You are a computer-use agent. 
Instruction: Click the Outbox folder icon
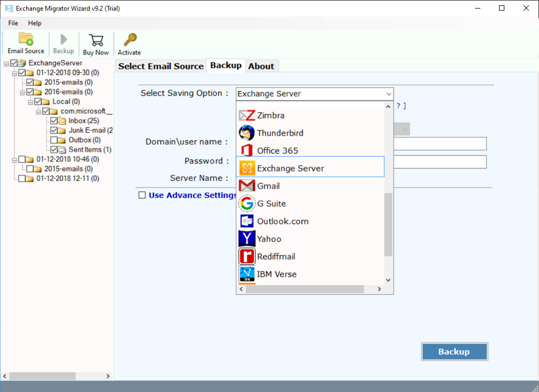click(62, 140)
